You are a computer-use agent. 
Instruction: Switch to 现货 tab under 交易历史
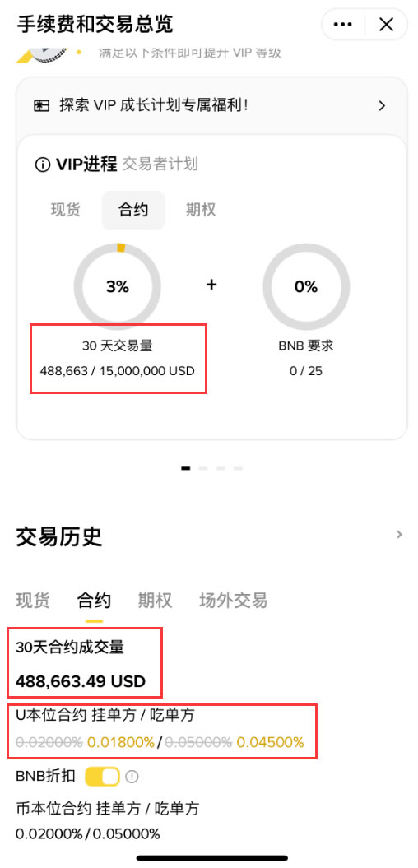(x=33, y=600)
